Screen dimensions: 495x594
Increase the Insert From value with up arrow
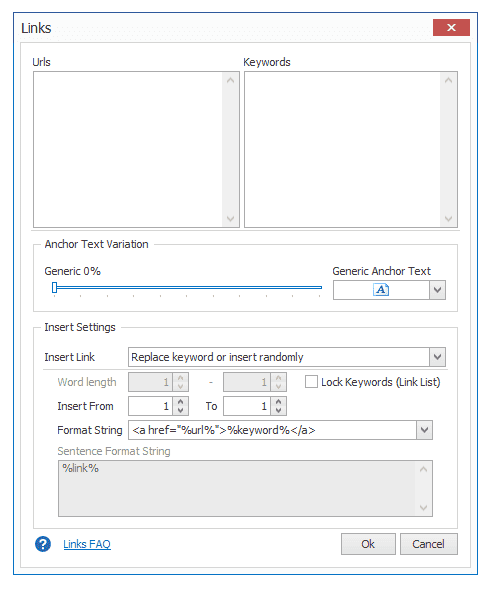(181, 402)
